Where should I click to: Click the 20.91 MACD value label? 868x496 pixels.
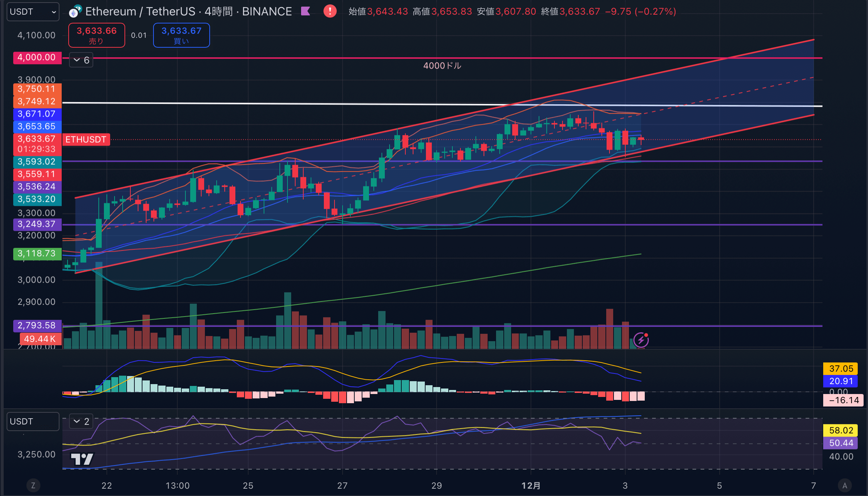[x=840, y=381]
